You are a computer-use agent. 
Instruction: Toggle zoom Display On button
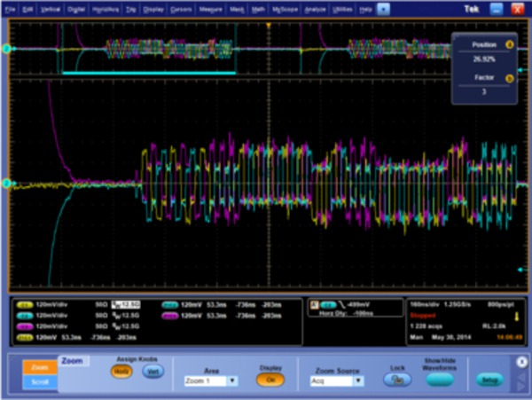(x=270, y=379)
